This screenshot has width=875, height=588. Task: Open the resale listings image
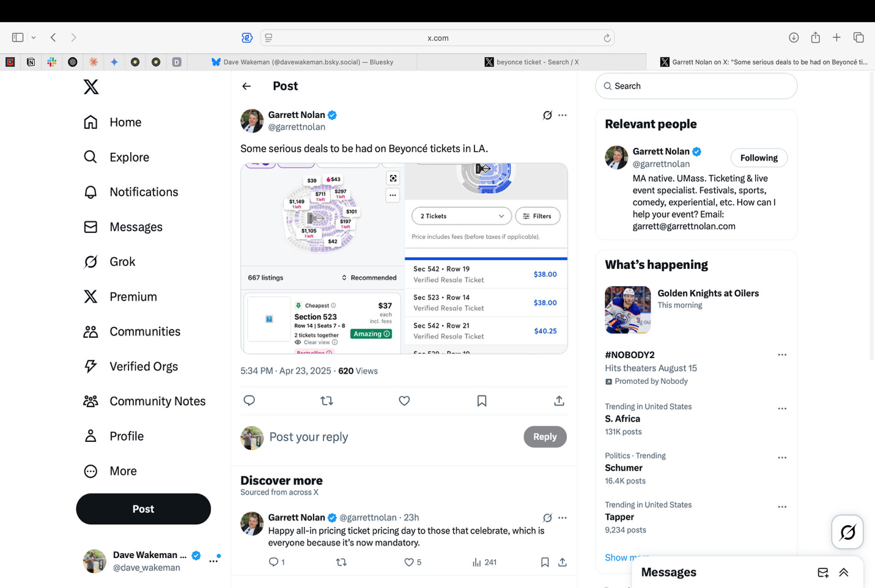(486, 259)
